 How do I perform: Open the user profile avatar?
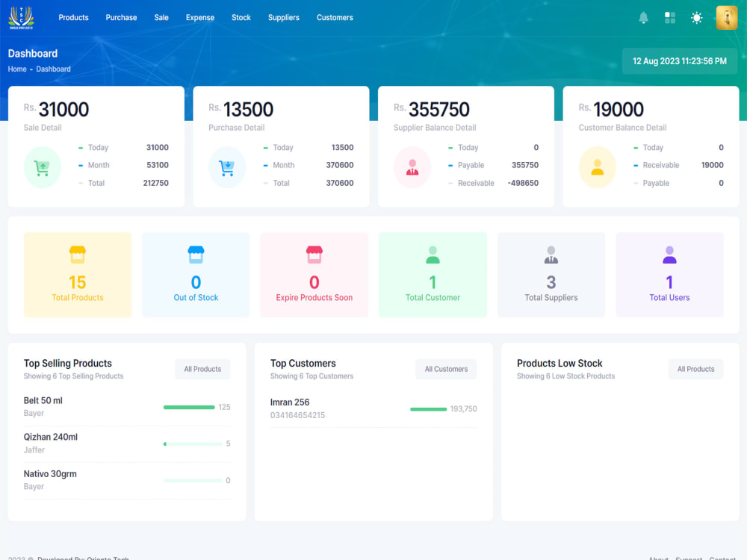tap(727, 18)
